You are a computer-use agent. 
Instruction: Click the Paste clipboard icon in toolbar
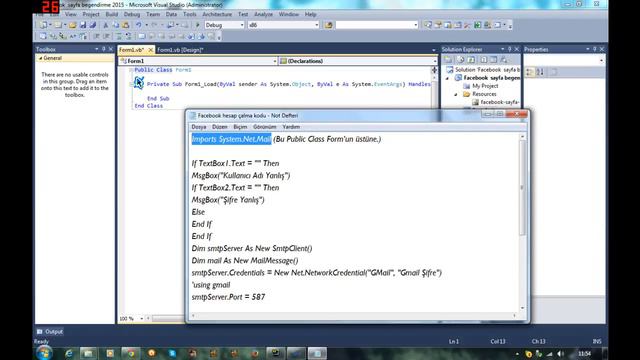point(125,25)
